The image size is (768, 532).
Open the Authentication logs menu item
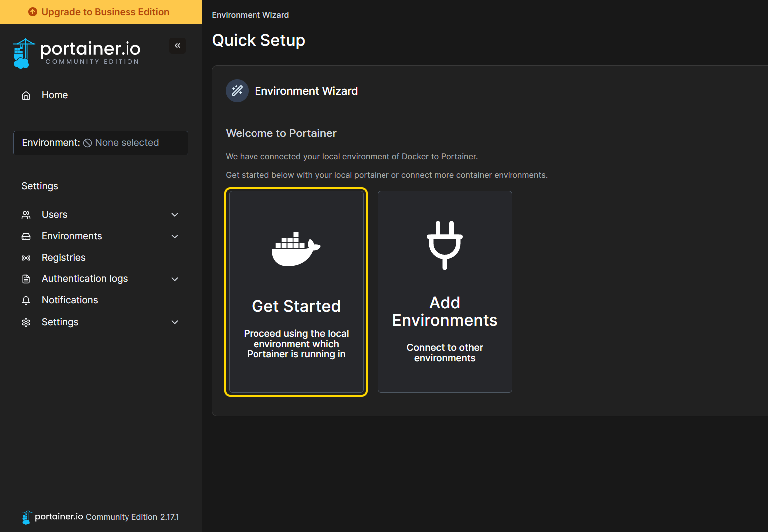[x=101, y=279]
